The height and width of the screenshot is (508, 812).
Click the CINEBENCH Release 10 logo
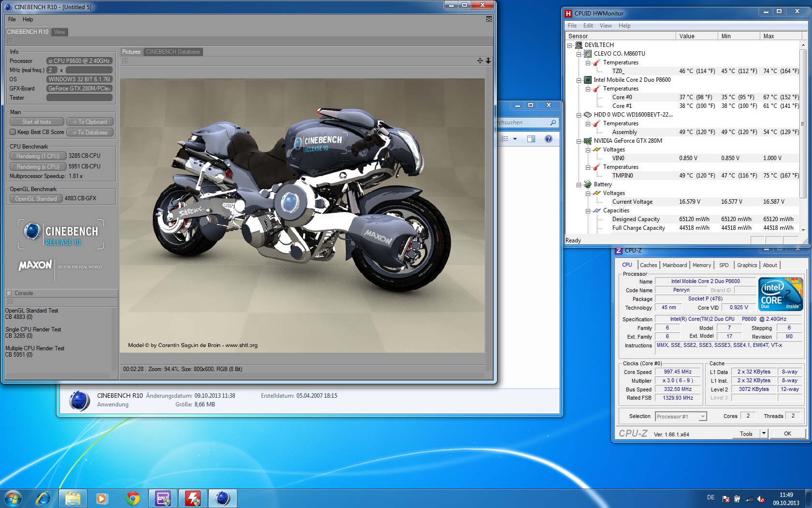61,234
